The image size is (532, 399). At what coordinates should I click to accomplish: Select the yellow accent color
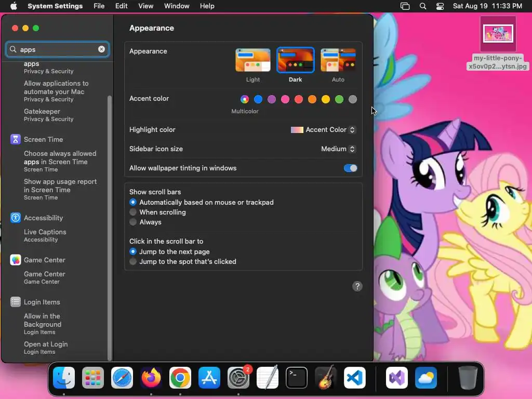(x=326, y=99)
